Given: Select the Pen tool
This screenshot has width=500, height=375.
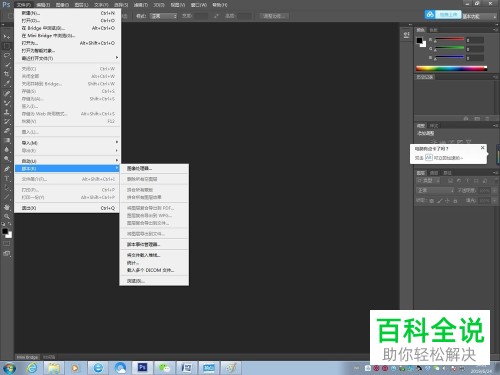Looking at the screenshot, I should click(x=7, y=169).
